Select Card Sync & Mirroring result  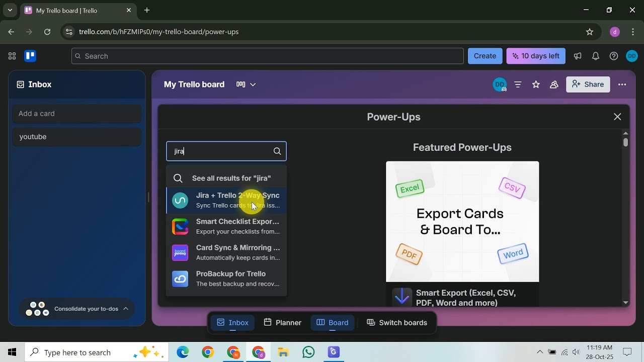226,252
